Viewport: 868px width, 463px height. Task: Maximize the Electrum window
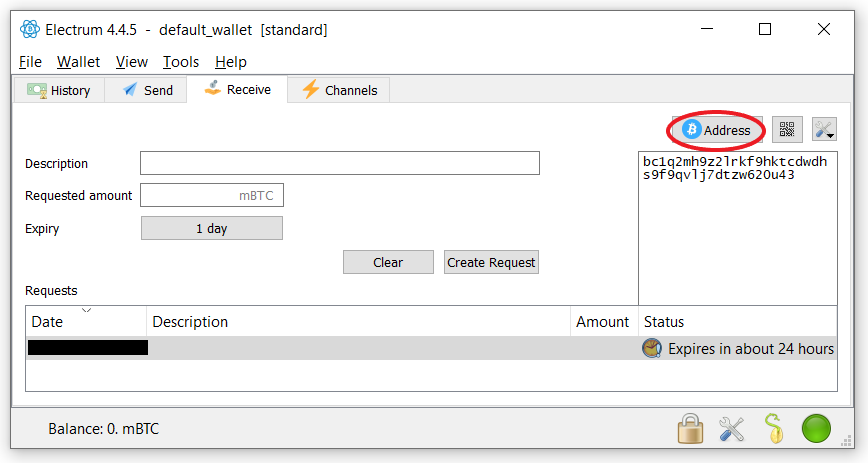pyautogui.click(x=764, y=29)
